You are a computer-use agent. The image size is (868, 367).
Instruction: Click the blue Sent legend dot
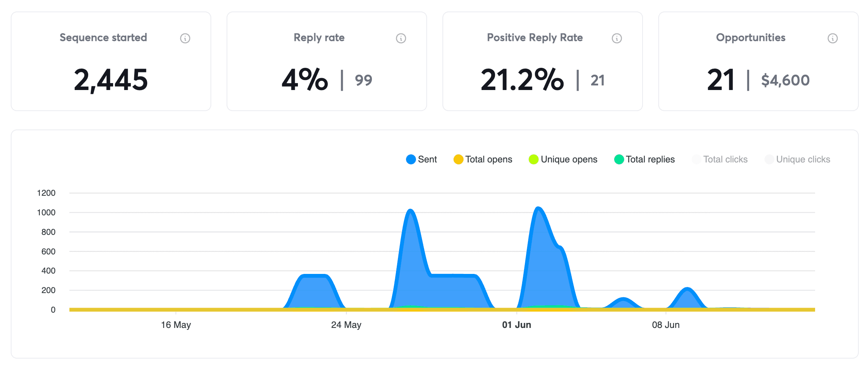point(410,159)
